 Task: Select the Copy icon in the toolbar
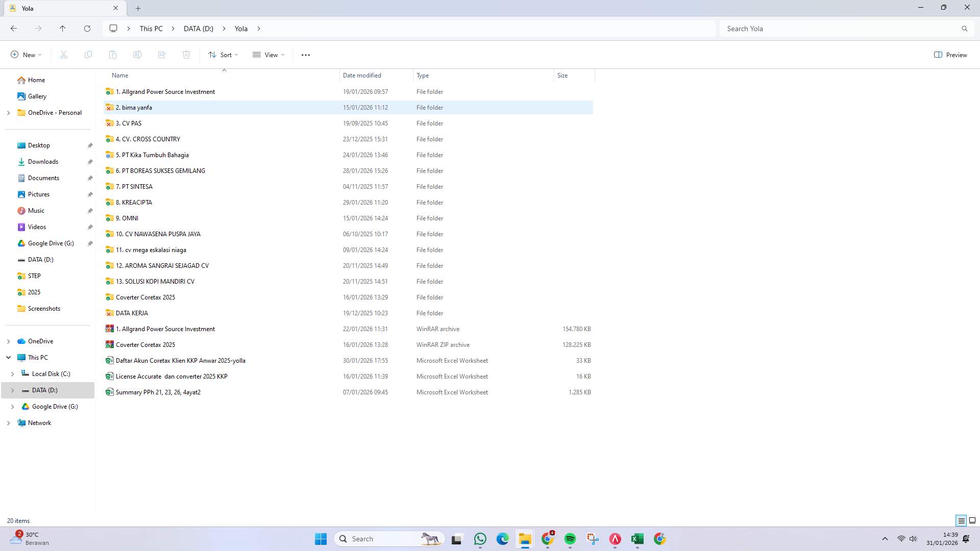pyautogui.click(x=88, y=55)
